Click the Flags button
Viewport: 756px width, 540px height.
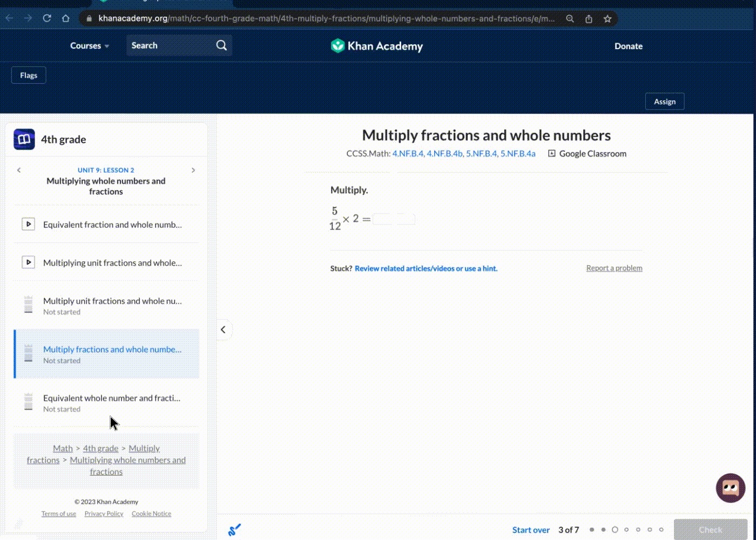[29, 75]
